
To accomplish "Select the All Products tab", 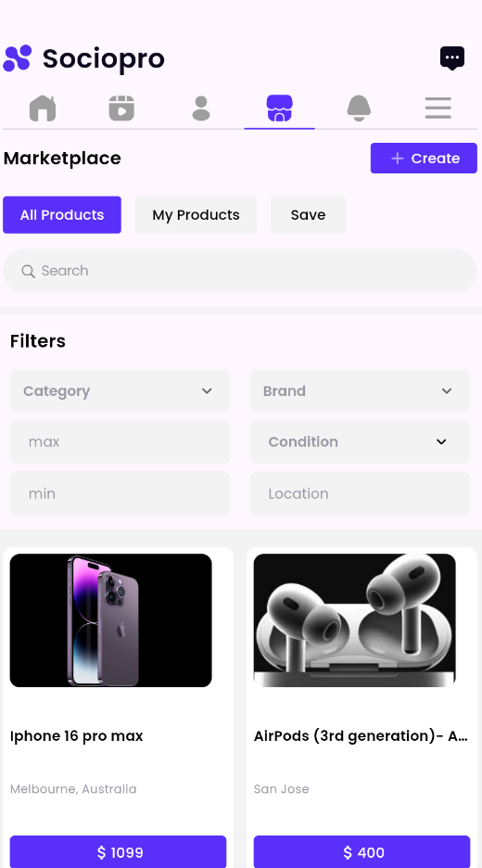I will click(x=62, y=215).
